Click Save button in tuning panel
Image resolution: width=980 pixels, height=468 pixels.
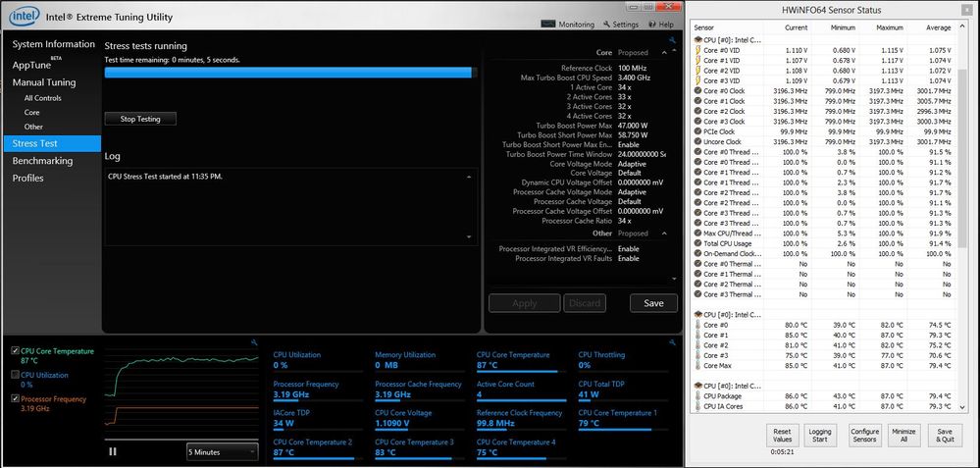(x=653, y=303)
